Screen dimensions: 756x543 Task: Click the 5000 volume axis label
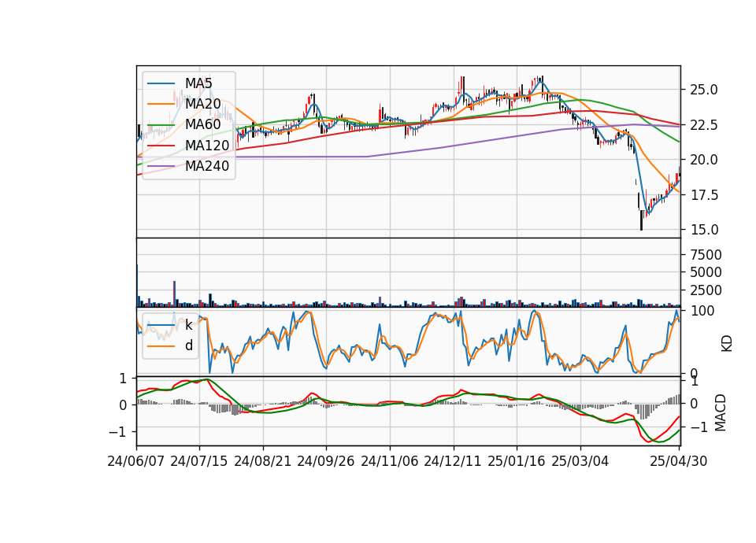[706, 273]
